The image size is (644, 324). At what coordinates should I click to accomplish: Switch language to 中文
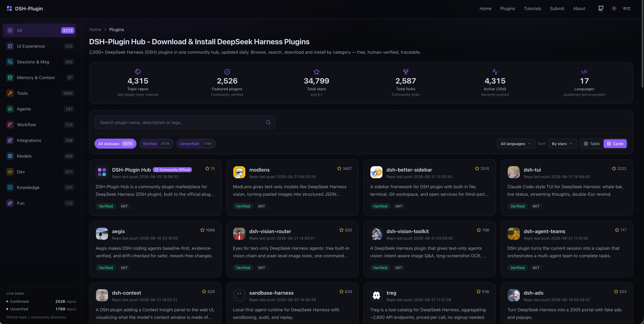click(626, 8)
